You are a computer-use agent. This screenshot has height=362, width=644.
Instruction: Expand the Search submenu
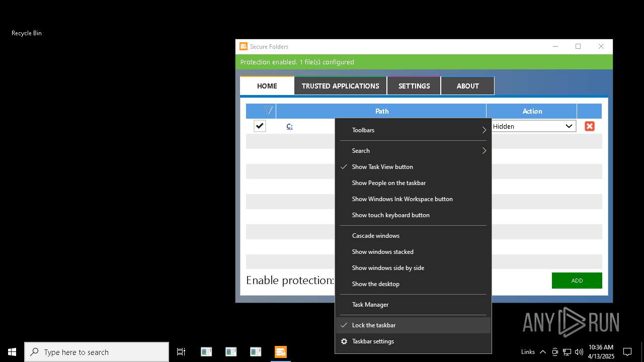pos(413,151)
